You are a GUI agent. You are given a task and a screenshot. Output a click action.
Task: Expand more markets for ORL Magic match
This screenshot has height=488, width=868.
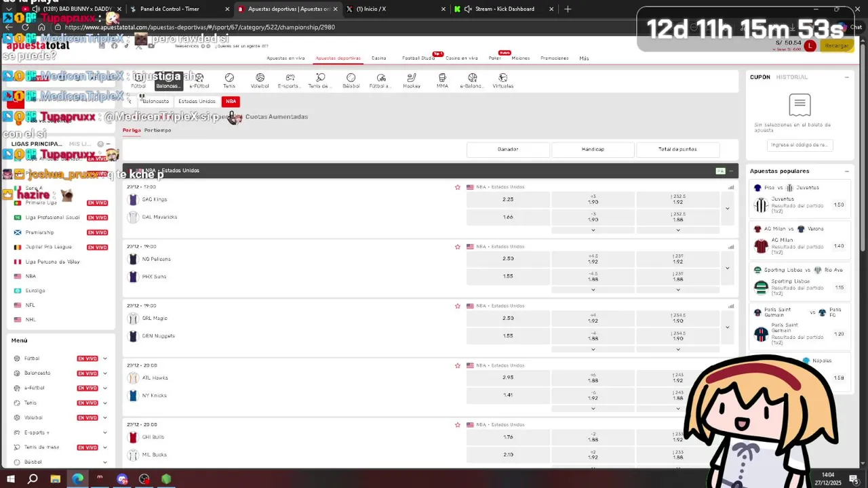(728, 327)
